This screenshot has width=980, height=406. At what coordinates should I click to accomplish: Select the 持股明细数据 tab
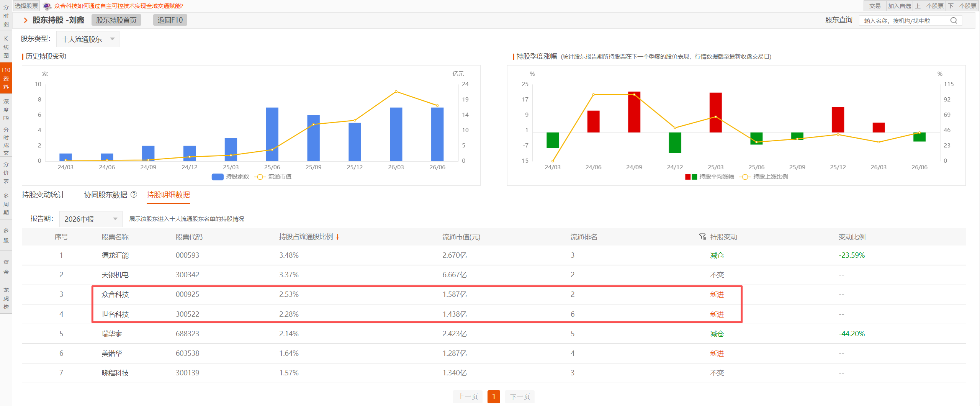coord(168,195)
